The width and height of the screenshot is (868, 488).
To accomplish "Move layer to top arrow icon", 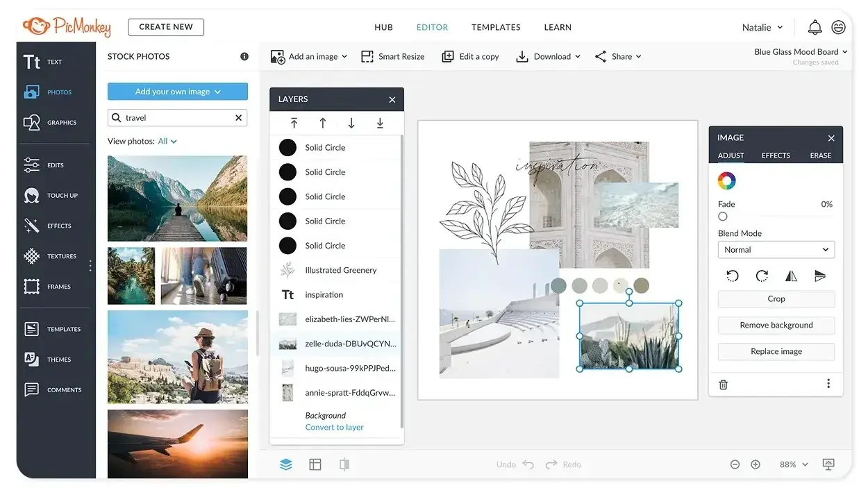I will click(x=294, y=123).
